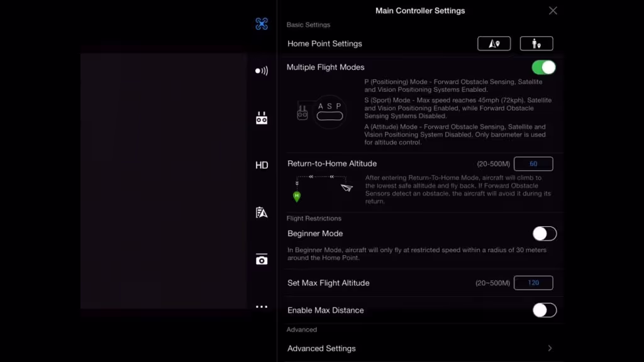The height and width of the screenshot is (362, 644).
Task: Click the Return-To-Home Mode explanation text
Action: pos(458,190)
